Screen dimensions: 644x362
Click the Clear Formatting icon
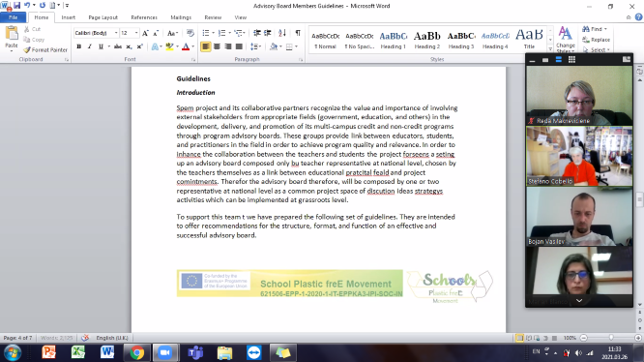(190, 33)
